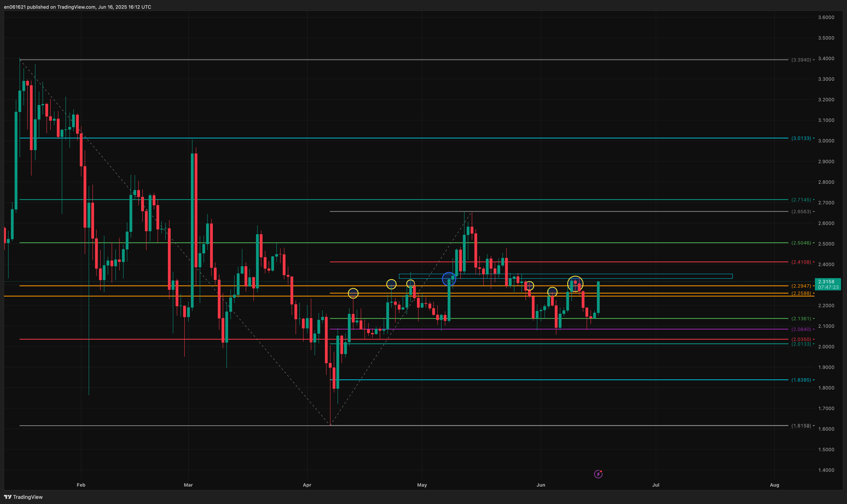Click the (1.8385) level label
847x504 pixels.
coord(801,380)
